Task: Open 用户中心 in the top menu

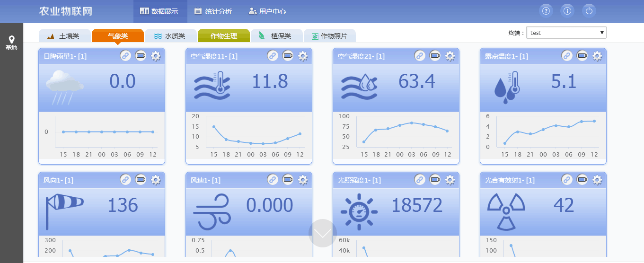Action: click(x=267, y=11)
